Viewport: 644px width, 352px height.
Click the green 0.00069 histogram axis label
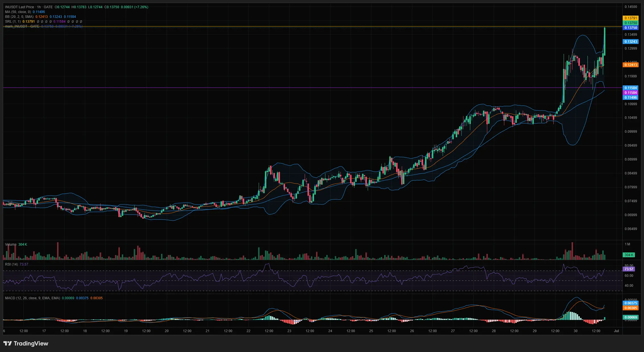click(x=631, y=317)
